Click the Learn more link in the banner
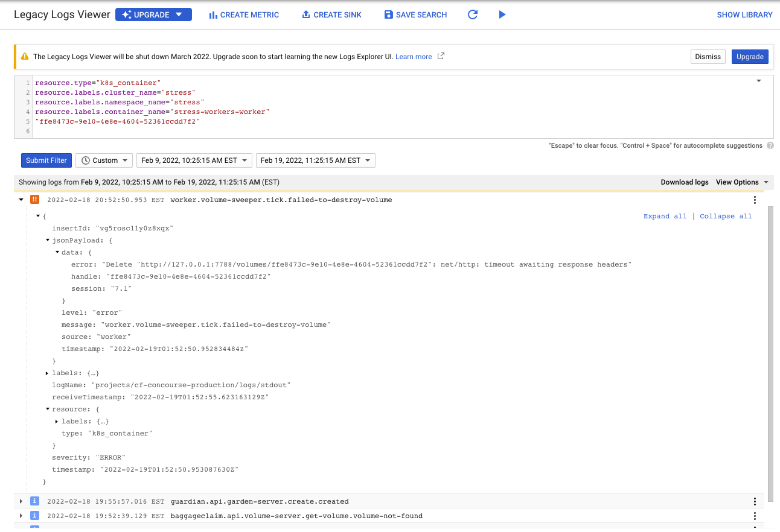Screen dimensions: 780x532 414,56
